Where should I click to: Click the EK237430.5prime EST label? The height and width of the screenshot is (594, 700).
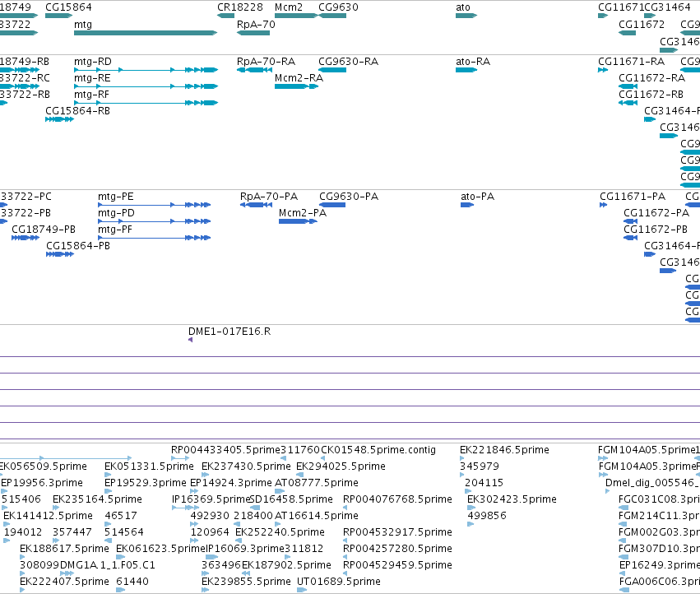coord(246,466)
